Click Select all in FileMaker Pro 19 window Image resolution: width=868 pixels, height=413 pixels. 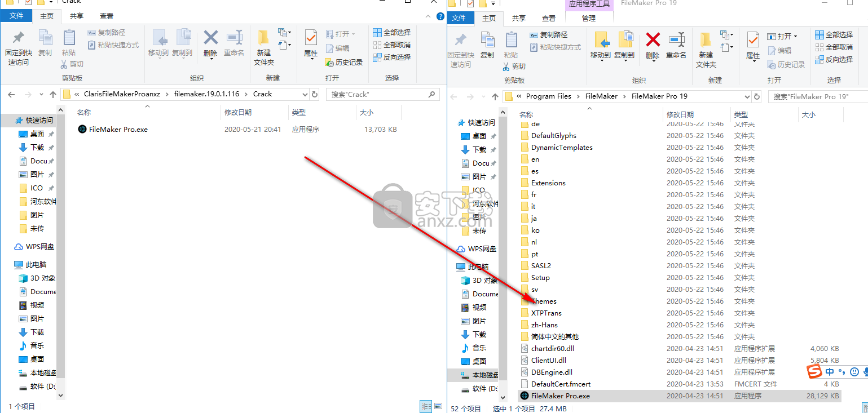tap(834, 35)
